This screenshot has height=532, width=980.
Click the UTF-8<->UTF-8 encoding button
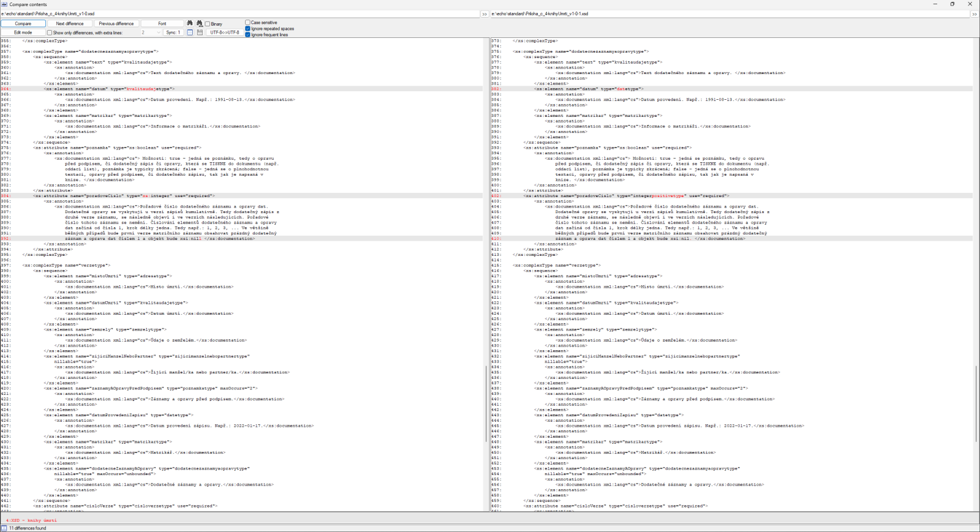224,32
